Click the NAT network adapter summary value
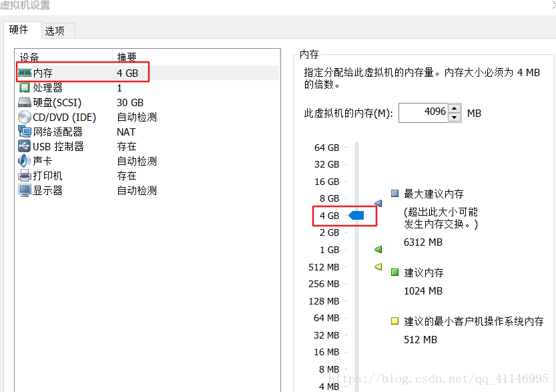Screen dimensions: 556x392 click(x=126, y=132)
